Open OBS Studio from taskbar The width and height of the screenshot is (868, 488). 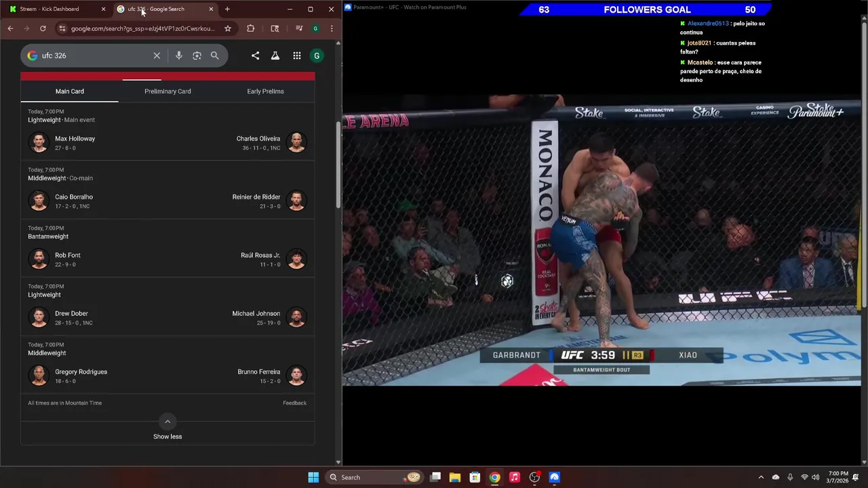pyautogui.click(x=534, y=477)
